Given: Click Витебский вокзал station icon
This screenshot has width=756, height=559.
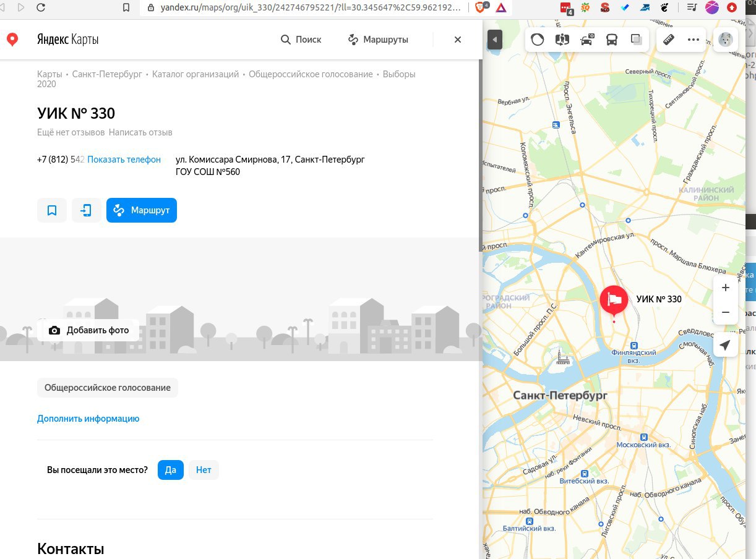Looking at the screenshot, I should (x=584, y=473).
